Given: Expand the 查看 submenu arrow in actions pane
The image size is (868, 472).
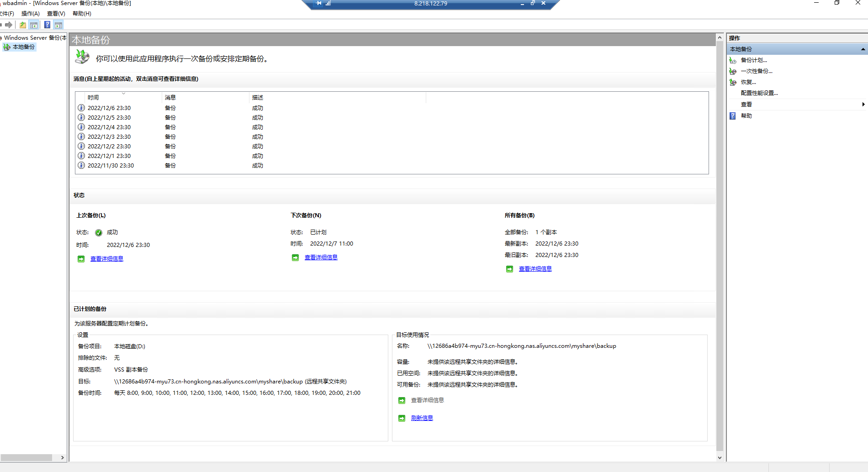Looking at the screenshot, I should 863,105.
